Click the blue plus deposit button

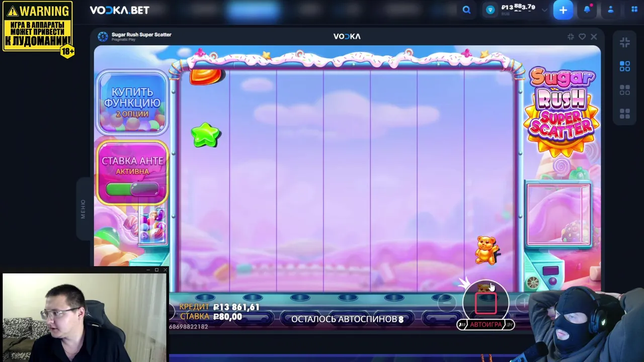[563, 10]
